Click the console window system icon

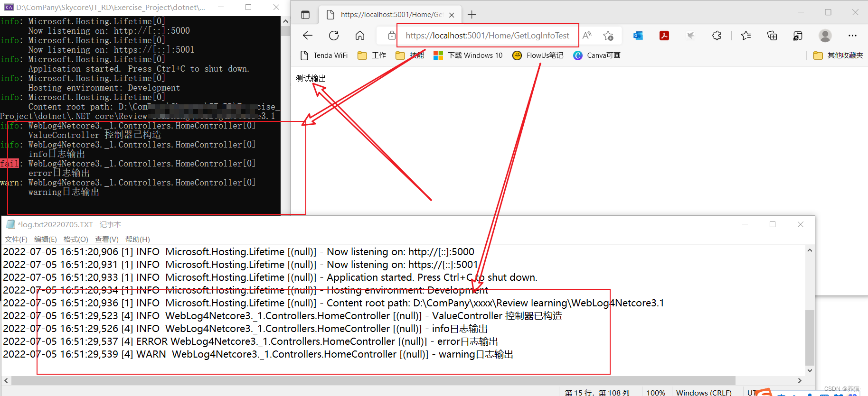point(9,7)
